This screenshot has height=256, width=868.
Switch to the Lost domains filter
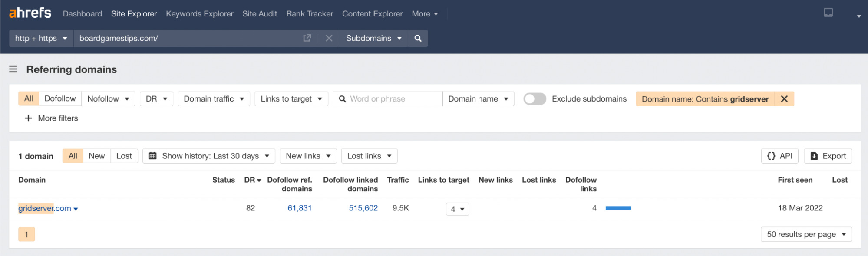point(124,156)
